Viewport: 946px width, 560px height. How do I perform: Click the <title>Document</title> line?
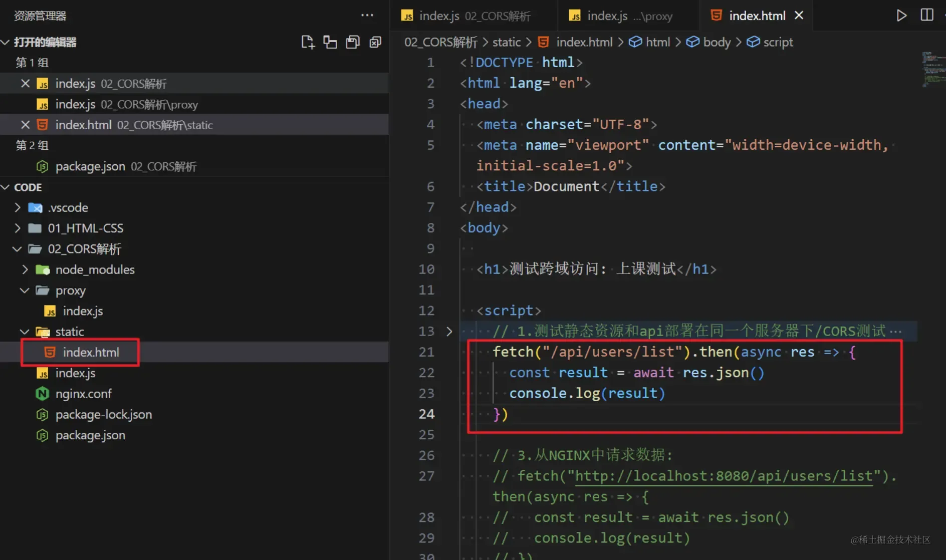570,186
